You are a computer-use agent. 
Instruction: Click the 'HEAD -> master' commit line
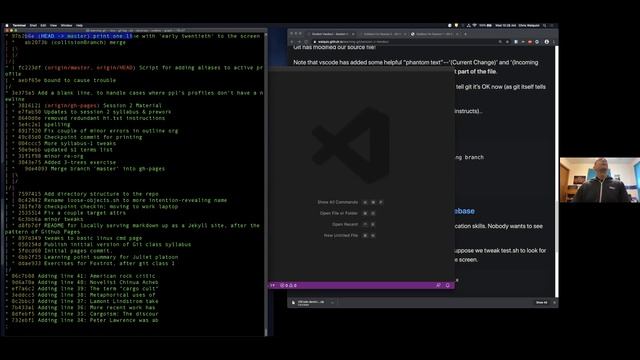[136, 36]
